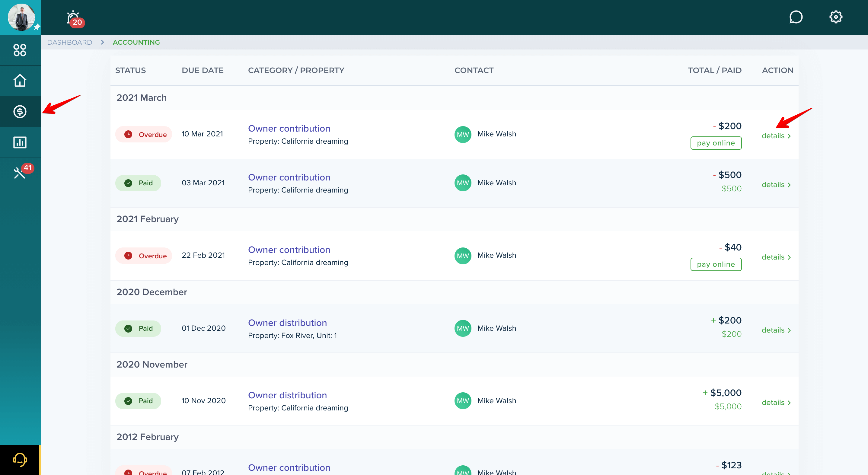Open Owner contribution dated 10 Mar 2021
The height and width of the screenshot is (475, 868).
coord(289,128)
